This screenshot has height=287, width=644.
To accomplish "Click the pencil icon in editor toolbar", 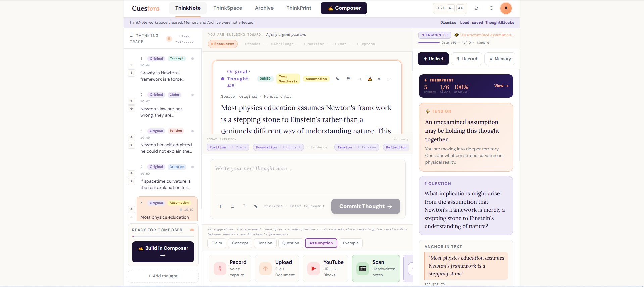I will point(256,206).
